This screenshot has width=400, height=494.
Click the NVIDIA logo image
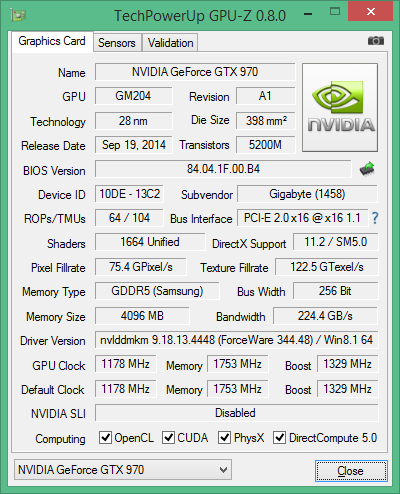pyautogui.click(x=340, y=107)
